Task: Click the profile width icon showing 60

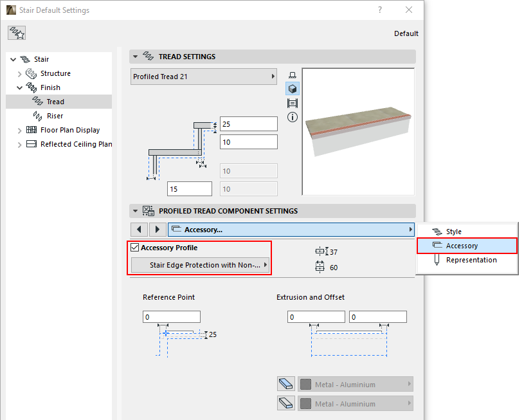Action: click(320, 267)
